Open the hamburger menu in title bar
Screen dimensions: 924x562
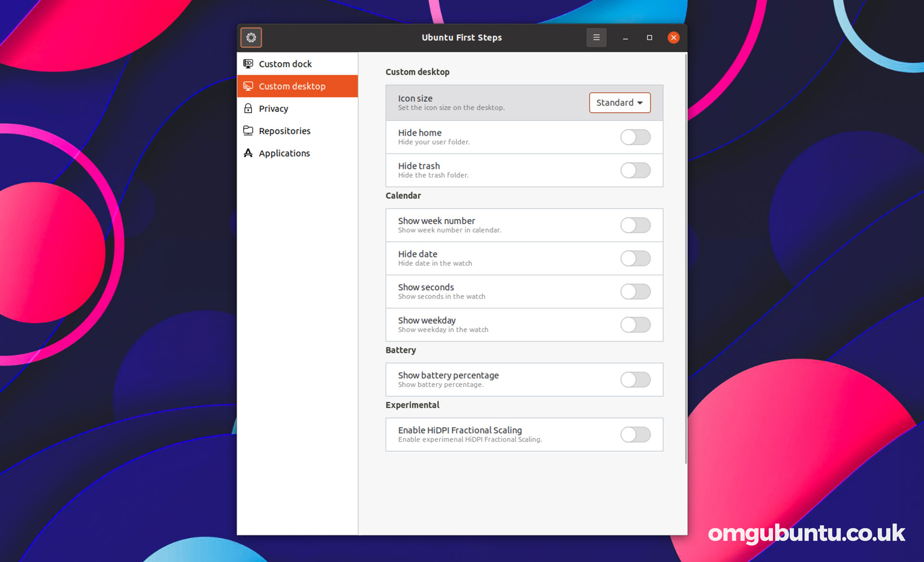point(596,38)
